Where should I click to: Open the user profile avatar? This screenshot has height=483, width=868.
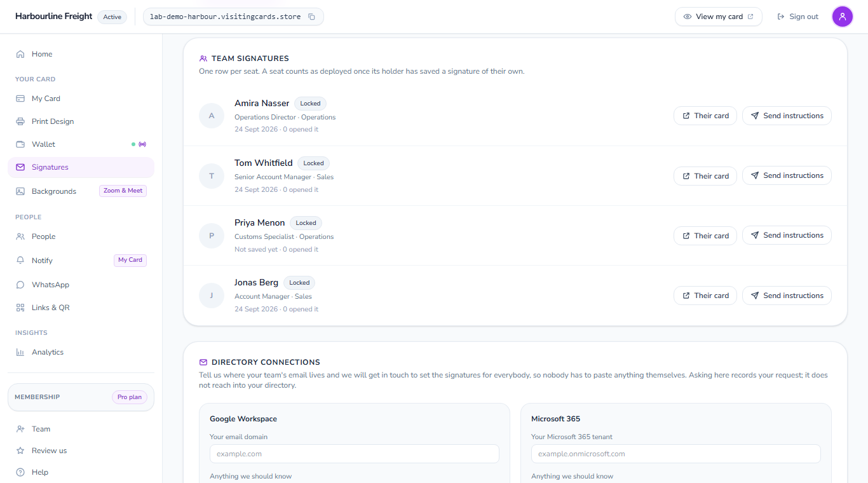click(x=843, y=17)
